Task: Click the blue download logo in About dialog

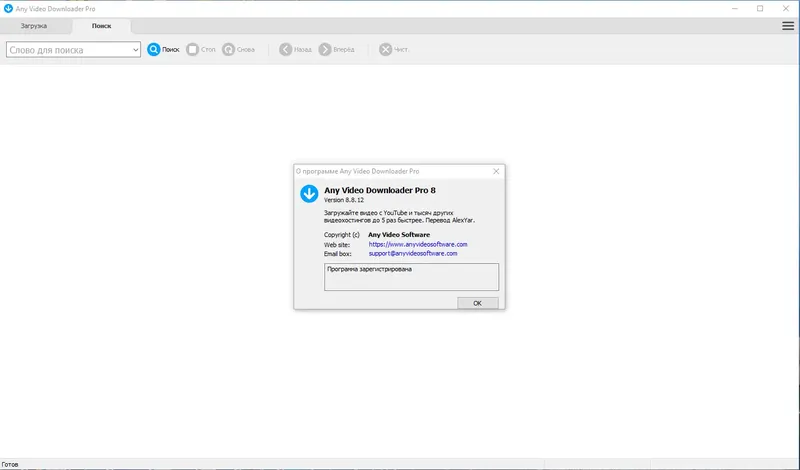Action: click(x=309, y=194)
